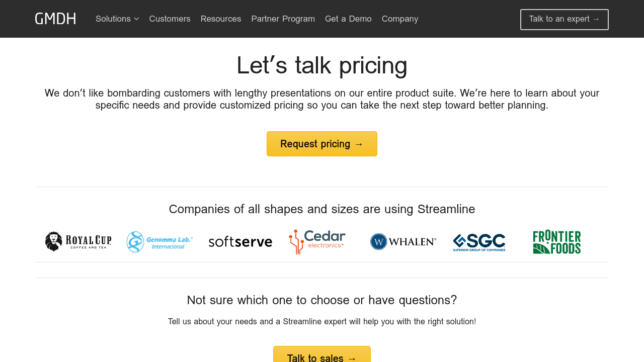
Task: Expand the Solutions dropdown menu
Action: click(x=113, y=19)
